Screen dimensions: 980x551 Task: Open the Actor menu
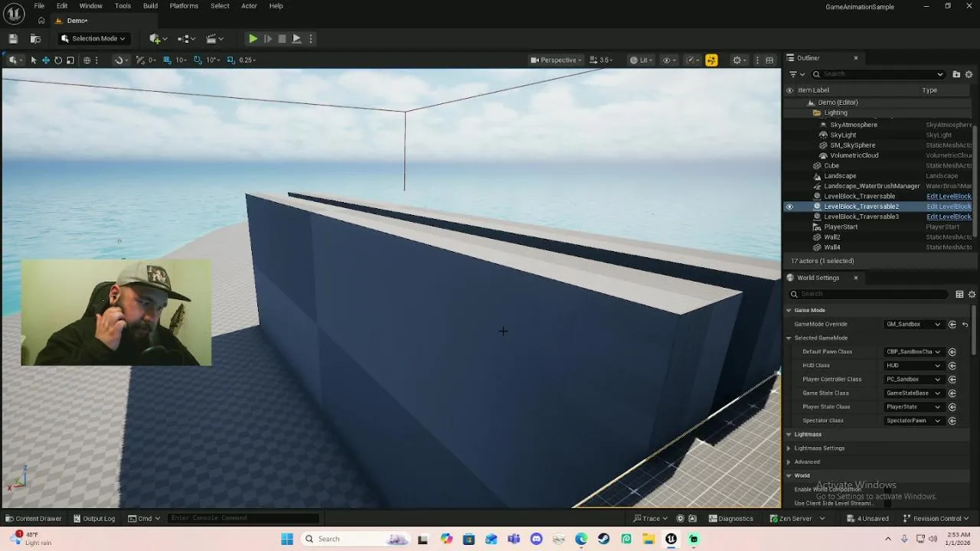249,6
